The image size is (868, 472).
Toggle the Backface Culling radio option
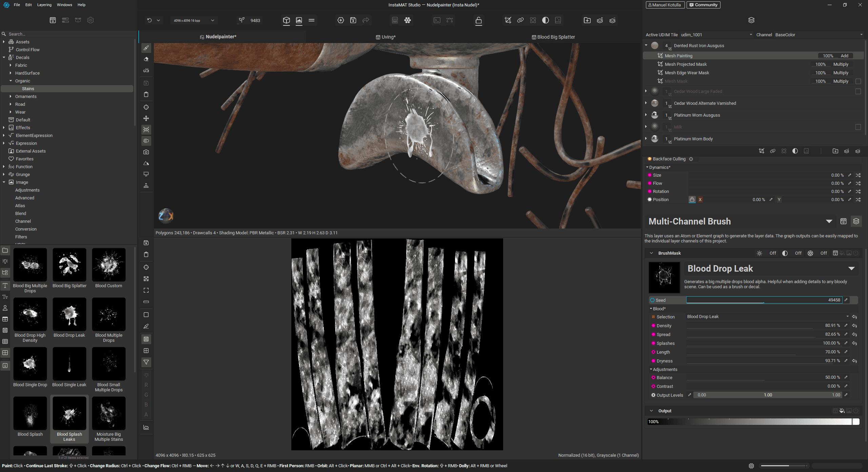click(691, 159)
